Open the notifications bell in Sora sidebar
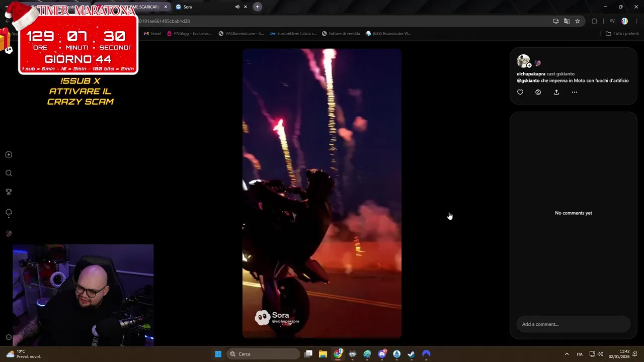Viewport: 644px width, 362px height. [x=9, y=213]
